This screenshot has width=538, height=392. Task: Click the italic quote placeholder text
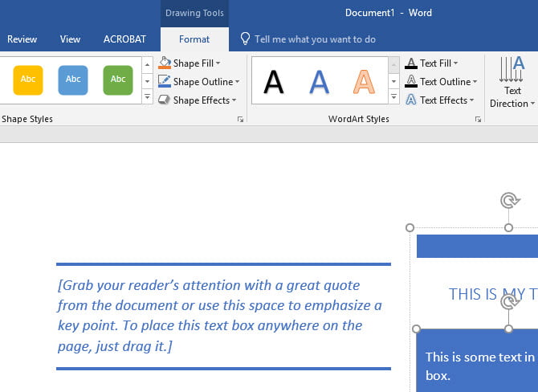(219, 316)
